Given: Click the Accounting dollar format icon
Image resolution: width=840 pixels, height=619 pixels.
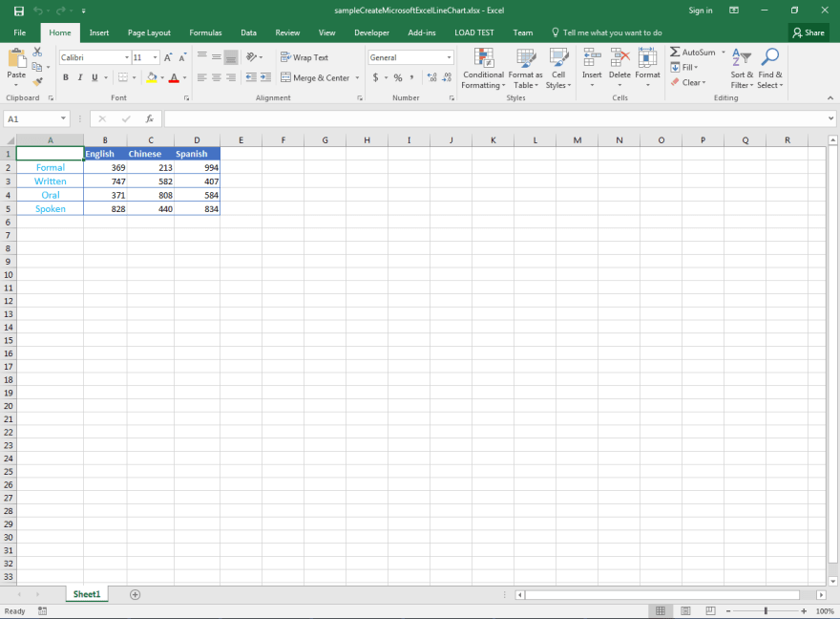Looking at the screenshot, I should [x=375, y=77].
